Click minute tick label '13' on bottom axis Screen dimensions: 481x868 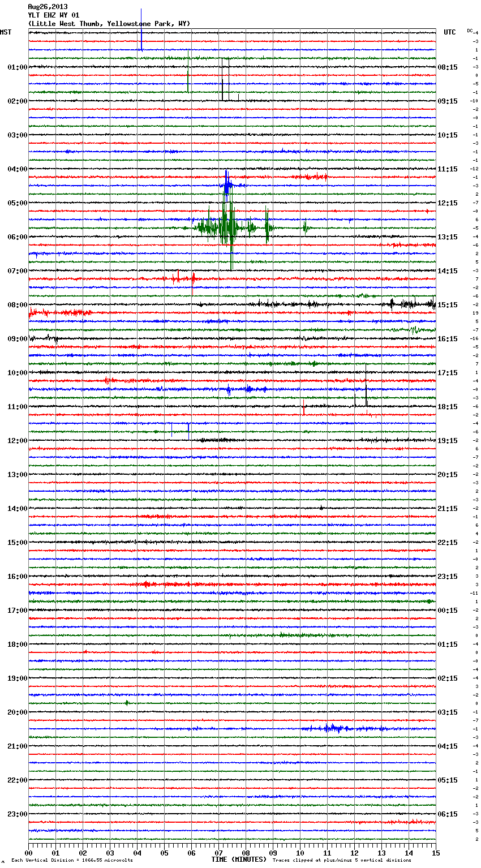[x=382, y=853]
